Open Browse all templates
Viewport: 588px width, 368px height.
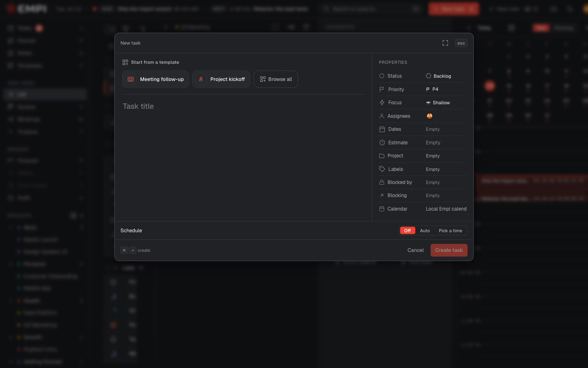point(276,79)
